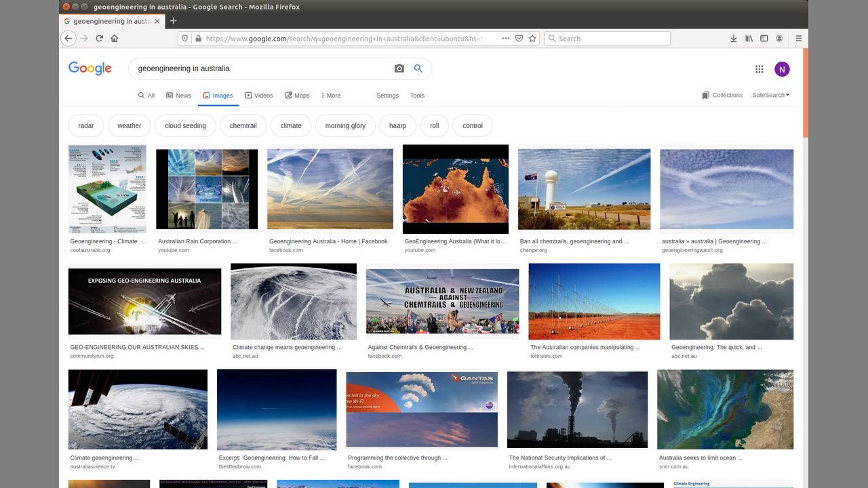
Task: Select the cloud seeding filter chip
Action: [185, 125]
